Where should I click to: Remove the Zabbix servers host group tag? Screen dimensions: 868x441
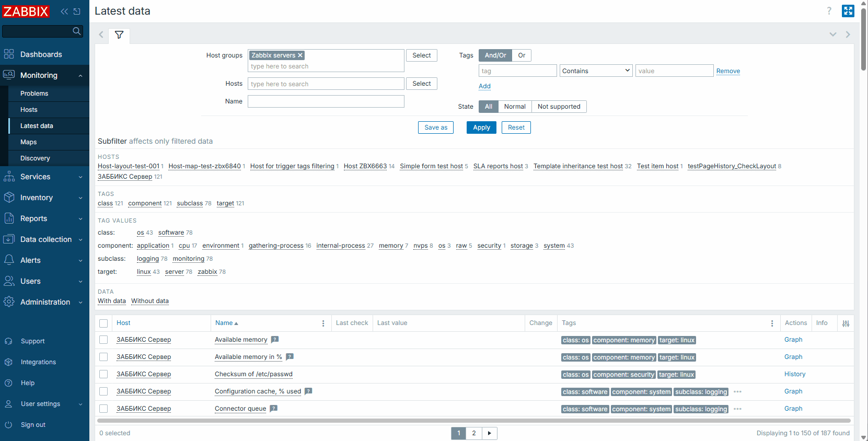pos(300,55)
